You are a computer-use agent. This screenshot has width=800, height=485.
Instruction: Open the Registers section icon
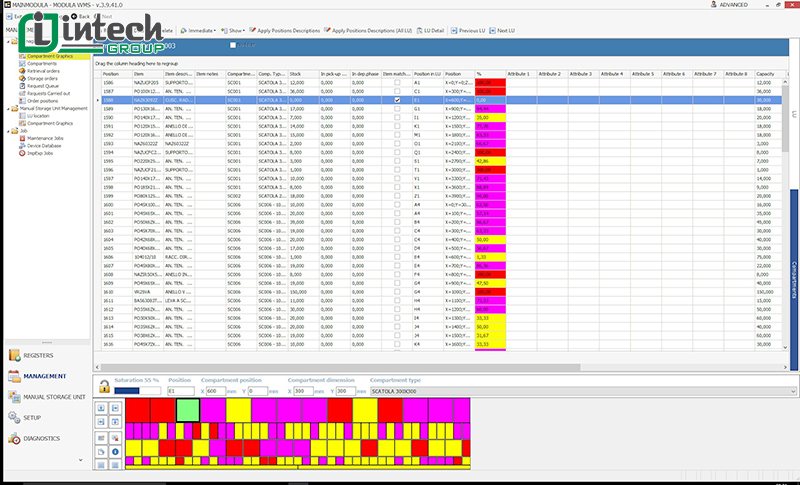[14, 355]
